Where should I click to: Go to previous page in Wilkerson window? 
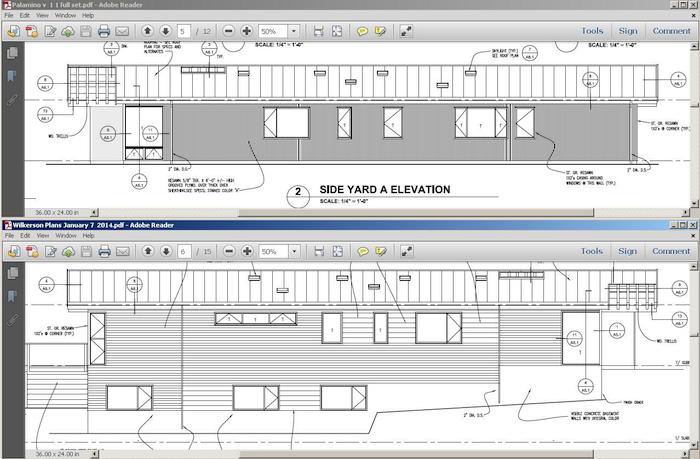[148, 251]
